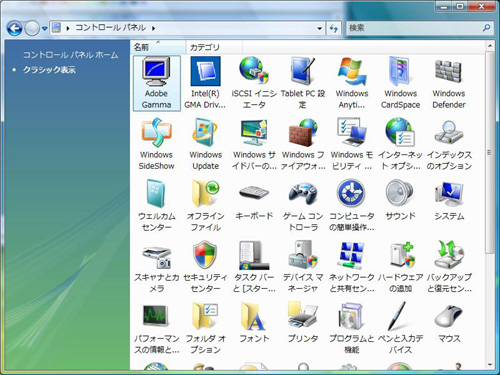Open the recent pages dropdown arrow
Image resolution: width=500 pixels, height=375 pixels.
click(45, 29)
